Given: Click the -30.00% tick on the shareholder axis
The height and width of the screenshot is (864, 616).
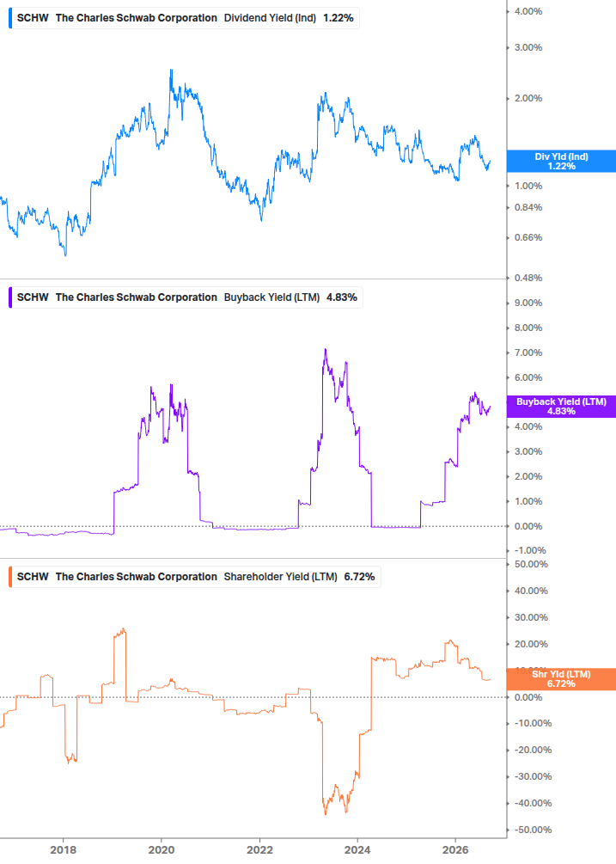Looking at the screenshot, I should click(x=533, y=776).
